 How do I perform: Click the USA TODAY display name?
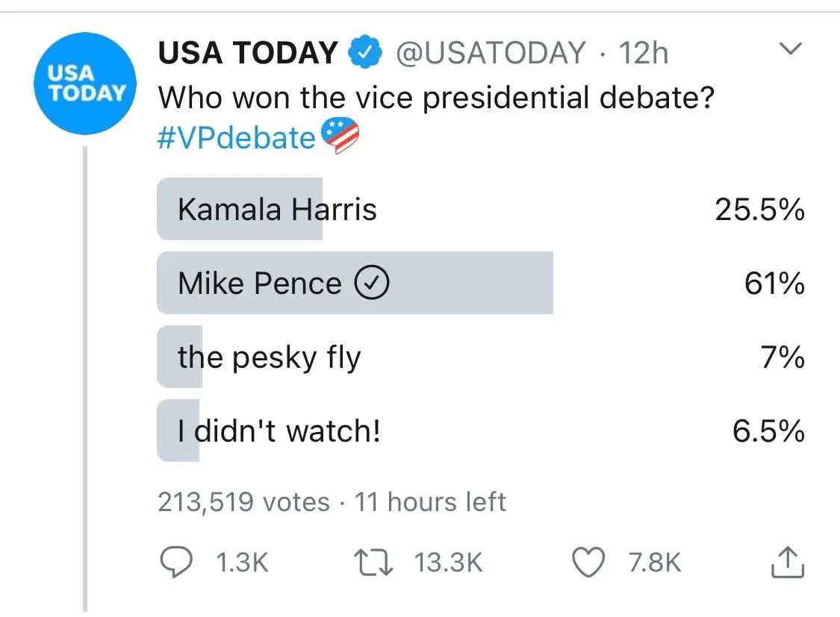point(248,53)
